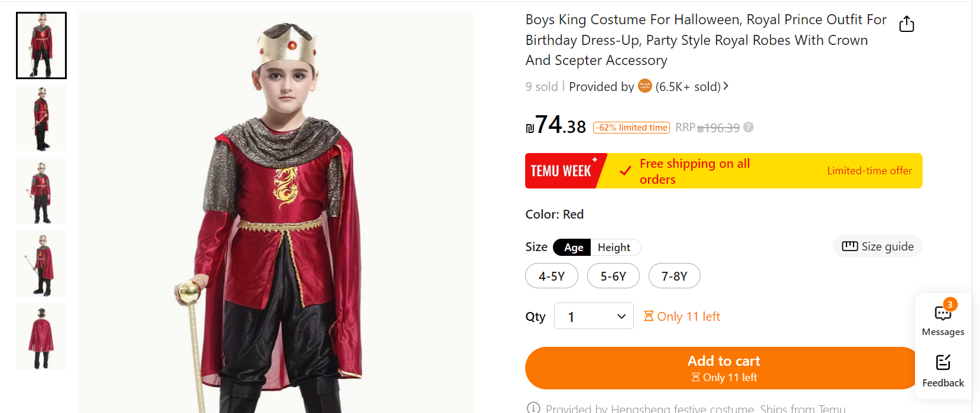View the second costume thumbnail
The image size is (980, 413).
pos(41,118)
